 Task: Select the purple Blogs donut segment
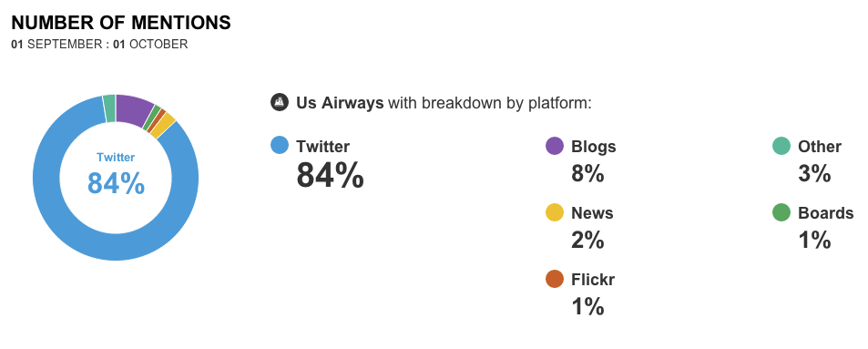coord(133,108)
